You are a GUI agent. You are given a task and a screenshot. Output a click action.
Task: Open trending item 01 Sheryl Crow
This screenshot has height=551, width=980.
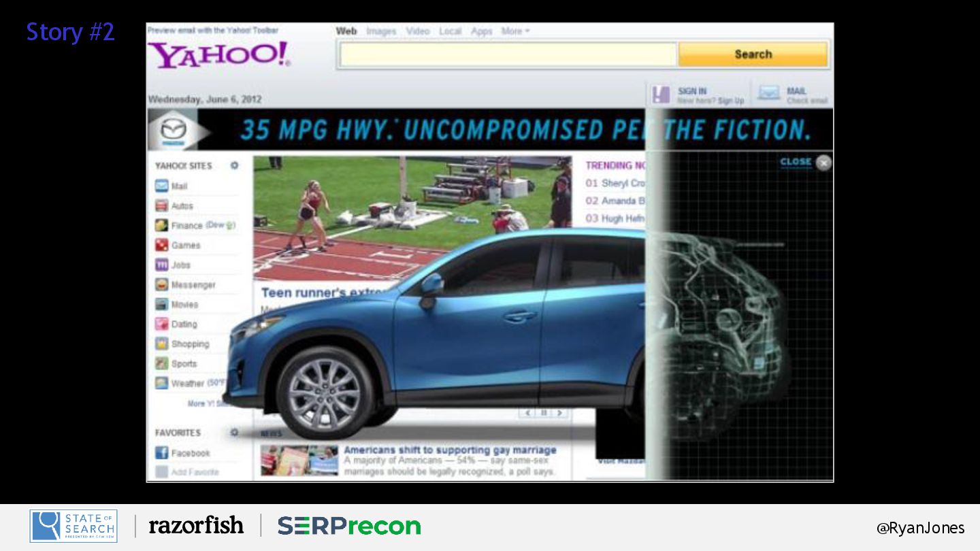(615, 184)
